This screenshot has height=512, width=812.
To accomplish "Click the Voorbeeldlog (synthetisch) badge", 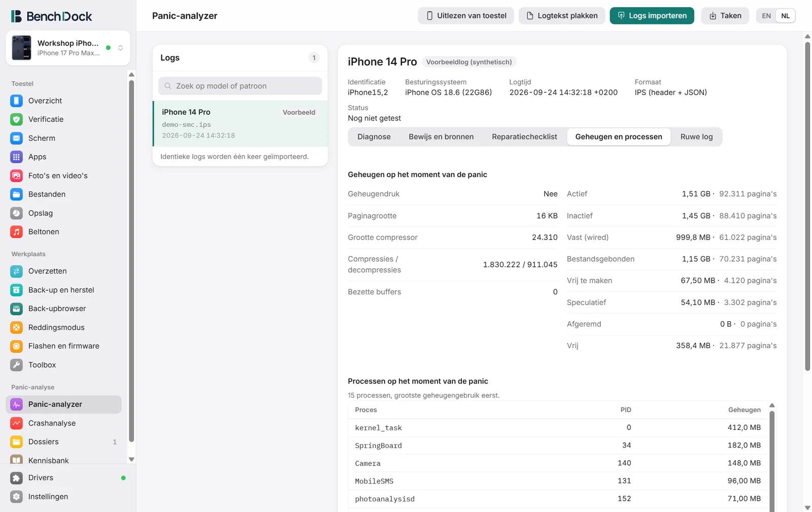I will [x=469, y=62].
